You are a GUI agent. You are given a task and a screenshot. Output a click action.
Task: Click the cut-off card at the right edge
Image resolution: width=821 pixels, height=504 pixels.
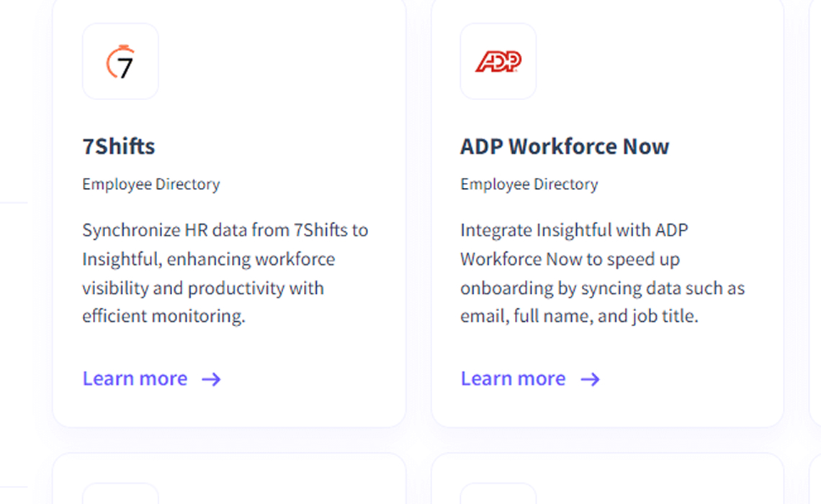815,216
